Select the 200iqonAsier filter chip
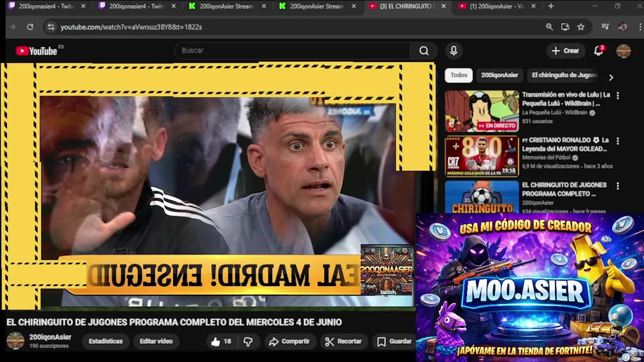 pyautogui.click(x=500, y=75)
